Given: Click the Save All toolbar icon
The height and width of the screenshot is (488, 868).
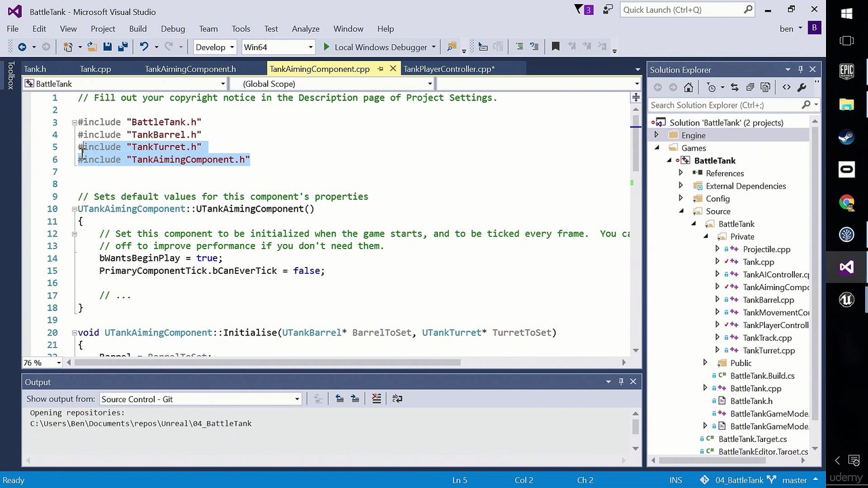Looking at the screenshot, I should point(123,47).
